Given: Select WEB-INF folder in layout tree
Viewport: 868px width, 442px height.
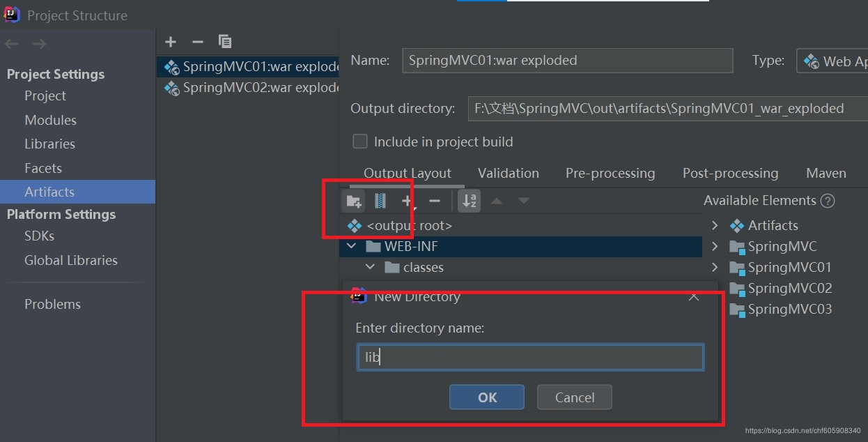Looking at the screenshot, I should pyautogui.click(x=520, y=246).
